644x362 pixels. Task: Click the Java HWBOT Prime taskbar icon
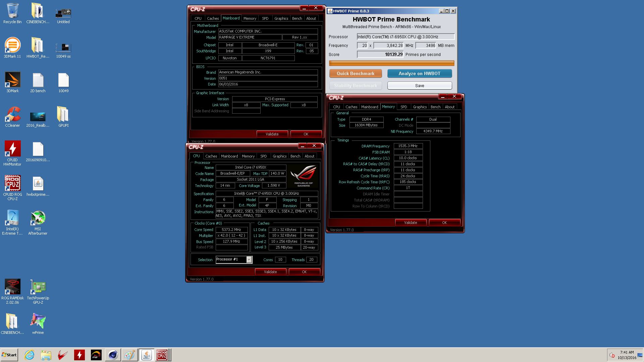pyautogui.click(x=146, y=355)
